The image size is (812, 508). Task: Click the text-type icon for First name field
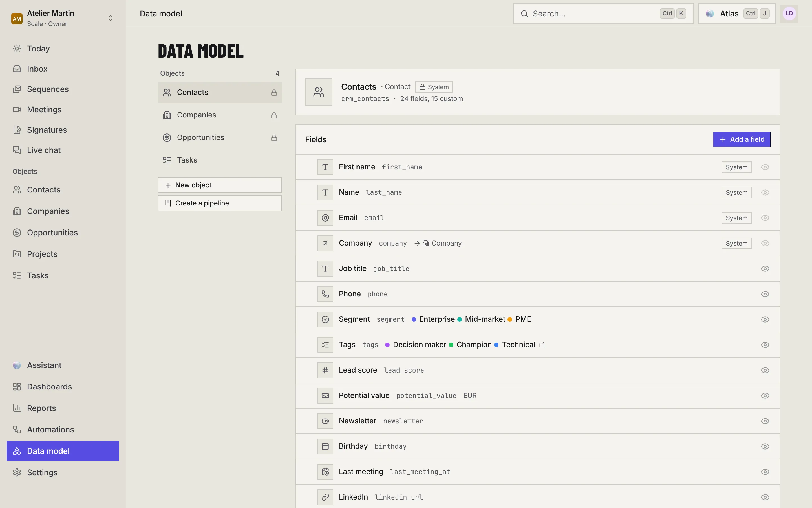(x=325, y=167)
